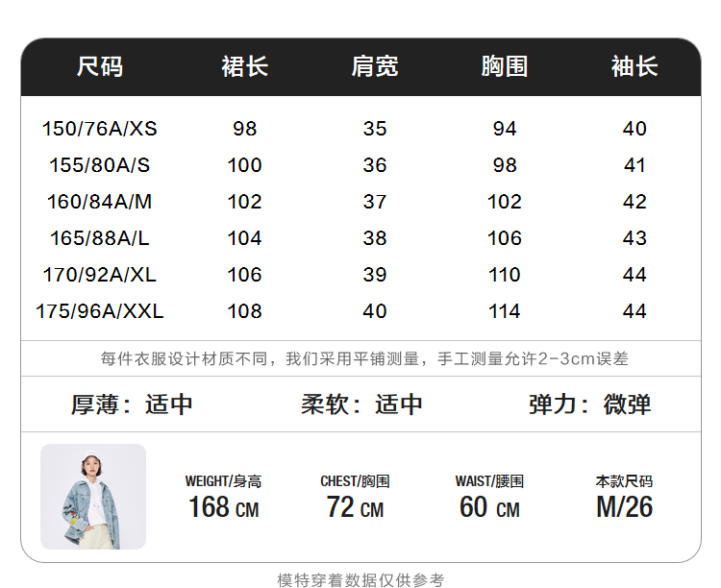Click 裙长 value 98 in XS row
Screen dimensions: 721x588
point(244,129)
